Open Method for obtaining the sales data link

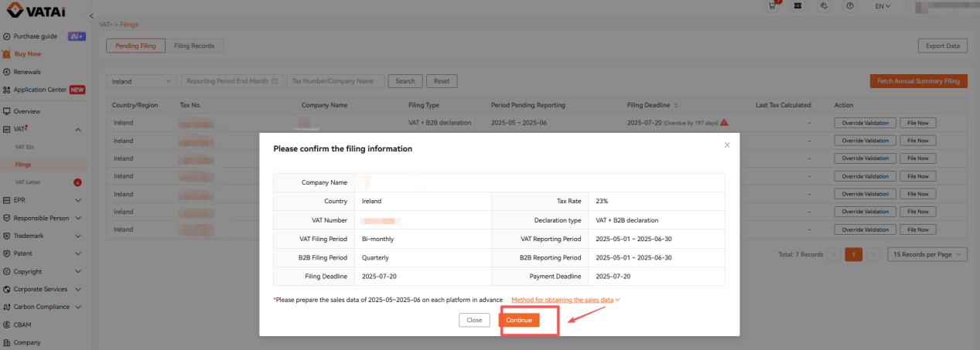tap(565, 299)
